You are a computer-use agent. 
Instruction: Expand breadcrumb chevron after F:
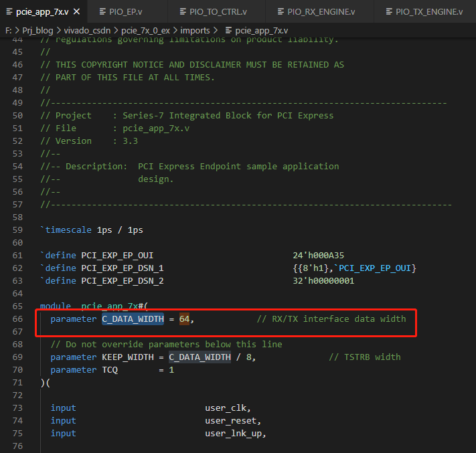(x=17, y=30)
